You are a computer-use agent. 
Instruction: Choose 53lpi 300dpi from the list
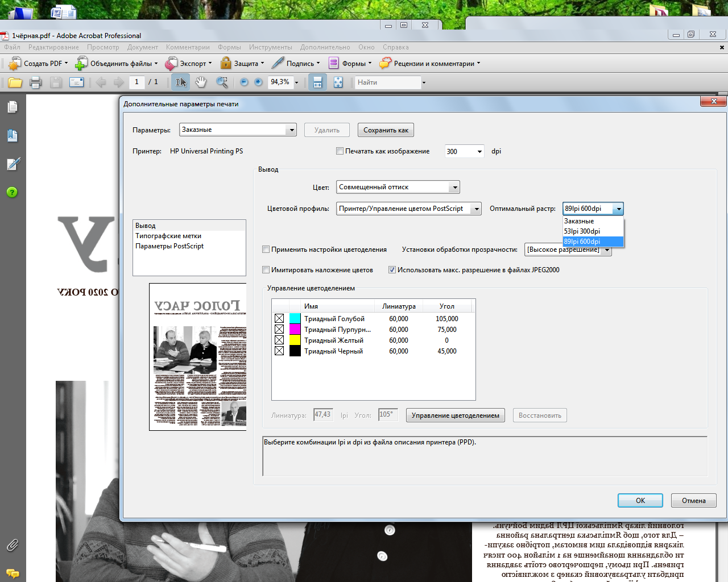tap(593, 231)
